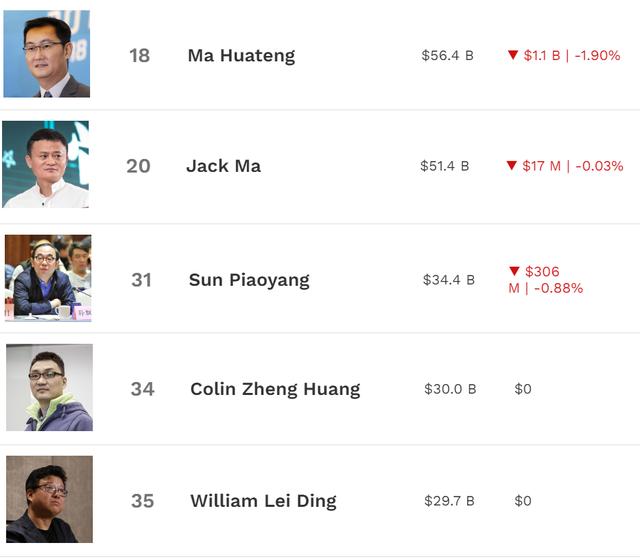Viewport: 640px width, 558px height.
Task: Select Colin Zheng Huang's photo
Action: tap(49, 387)
